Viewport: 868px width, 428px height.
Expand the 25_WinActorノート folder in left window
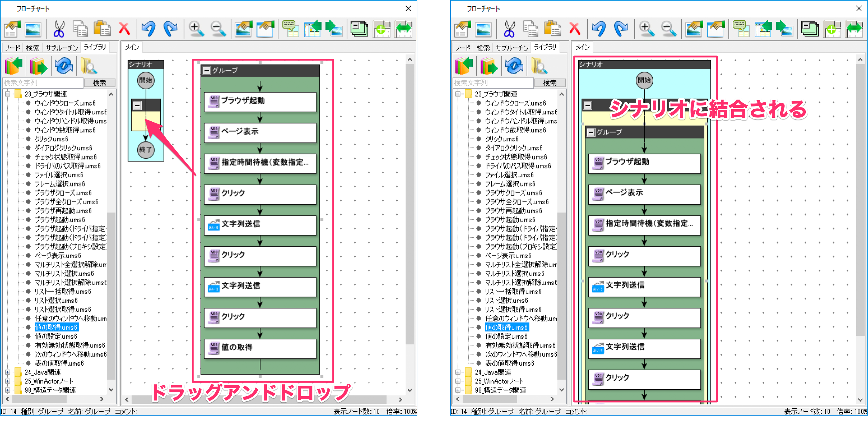(8, 381)
